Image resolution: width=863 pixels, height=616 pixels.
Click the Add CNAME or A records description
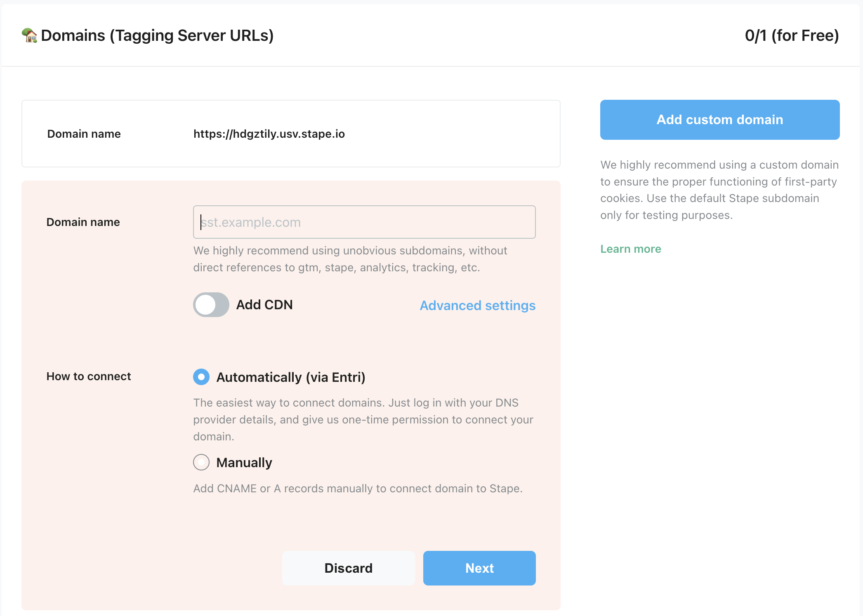tap(358, 489)
